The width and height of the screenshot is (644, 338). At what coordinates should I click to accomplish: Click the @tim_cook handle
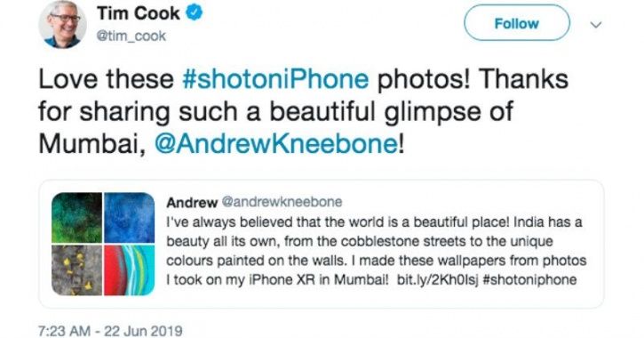131,36
